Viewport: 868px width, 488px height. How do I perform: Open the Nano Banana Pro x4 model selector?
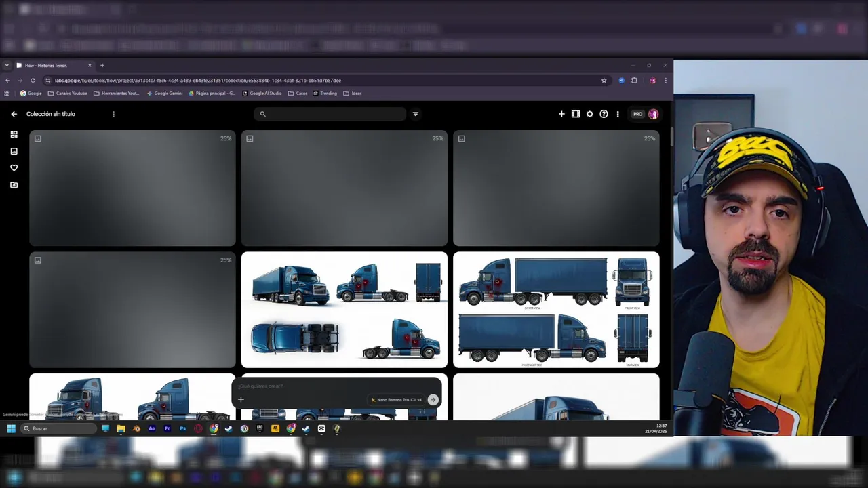pos(397,400)
